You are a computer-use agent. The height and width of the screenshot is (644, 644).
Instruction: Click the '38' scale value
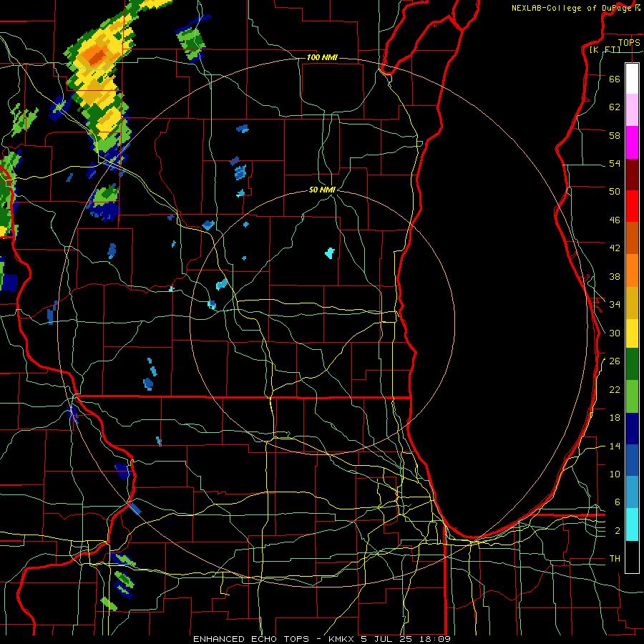615,276
